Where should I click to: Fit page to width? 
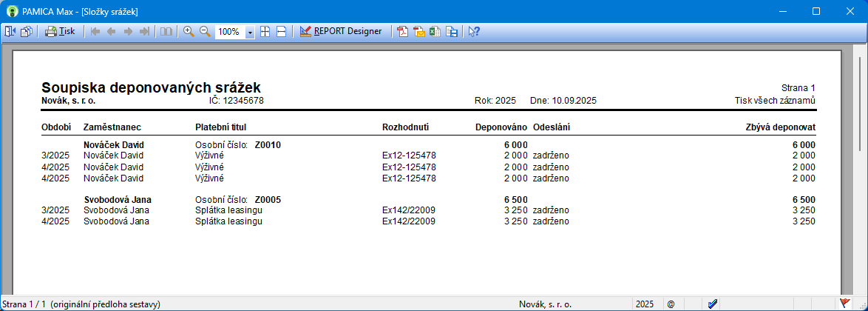(282, 32)
